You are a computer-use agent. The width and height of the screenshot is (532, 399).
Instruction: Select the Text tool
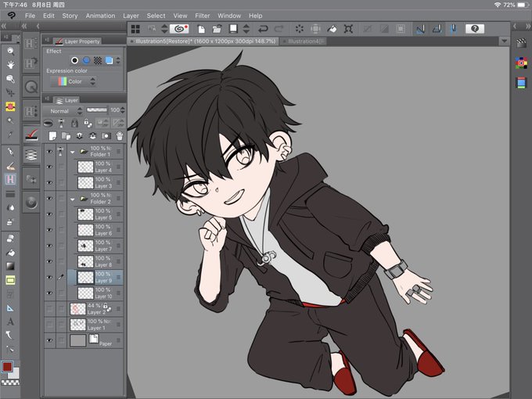10,322
